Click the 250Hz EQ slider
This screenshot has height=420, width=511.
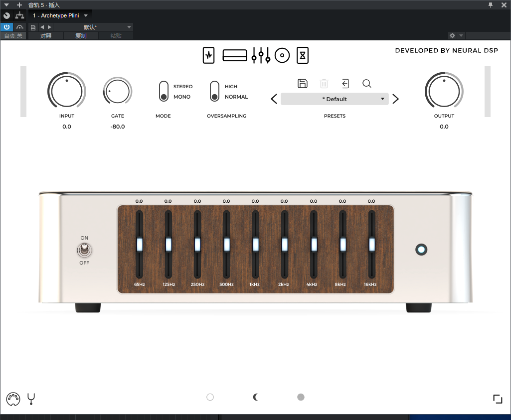click(x=197, y=245)
